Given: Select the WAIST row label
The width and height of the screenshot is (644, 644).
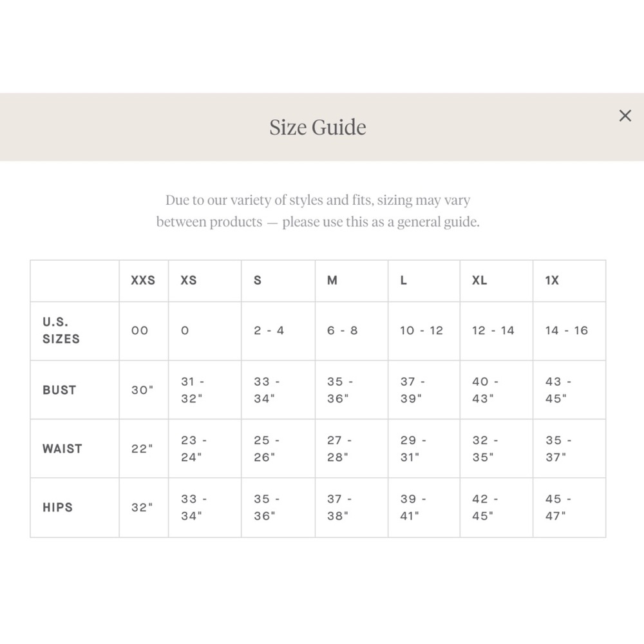Looking at the screenshot, I should tap(62, 449).
